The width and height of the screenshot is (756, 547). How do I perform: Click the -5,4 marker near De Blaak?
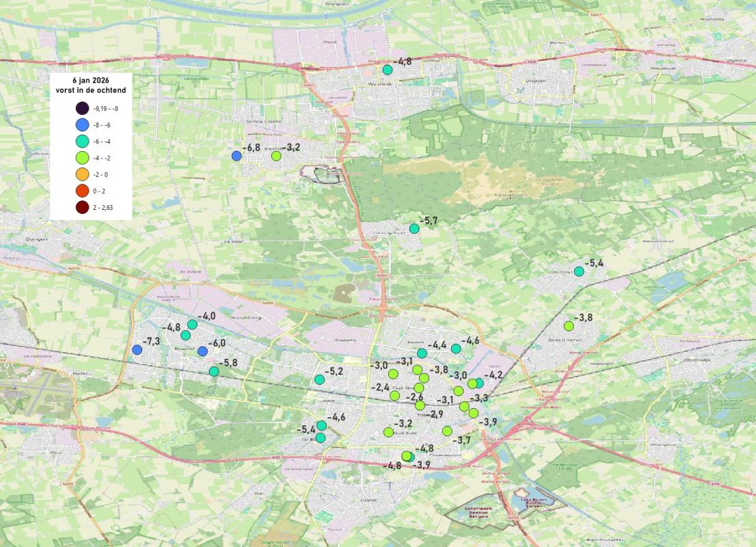[x=321, y=438]
